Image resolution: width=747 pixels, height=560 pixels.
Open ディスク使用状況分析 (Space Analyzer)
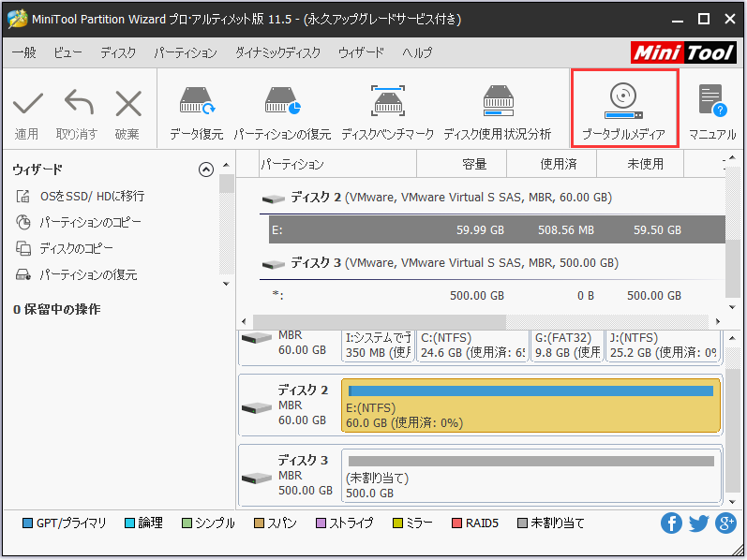(x=499, y=101)
